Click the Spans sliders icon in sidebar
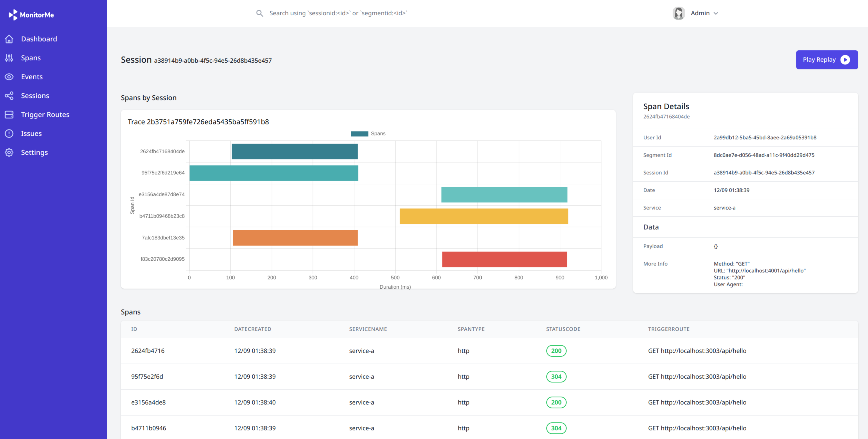The image size is (868, 439). (9, 58)
